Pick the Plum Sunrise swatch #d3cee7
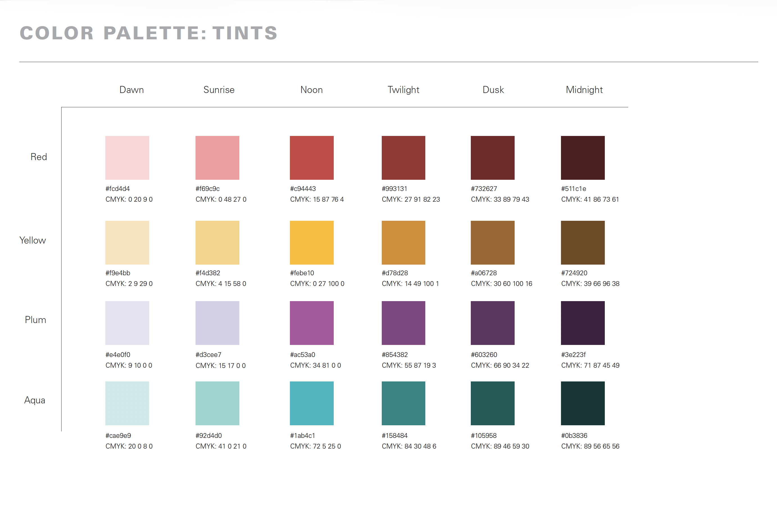This screenshot has height=532, width=777. (217, 323)
